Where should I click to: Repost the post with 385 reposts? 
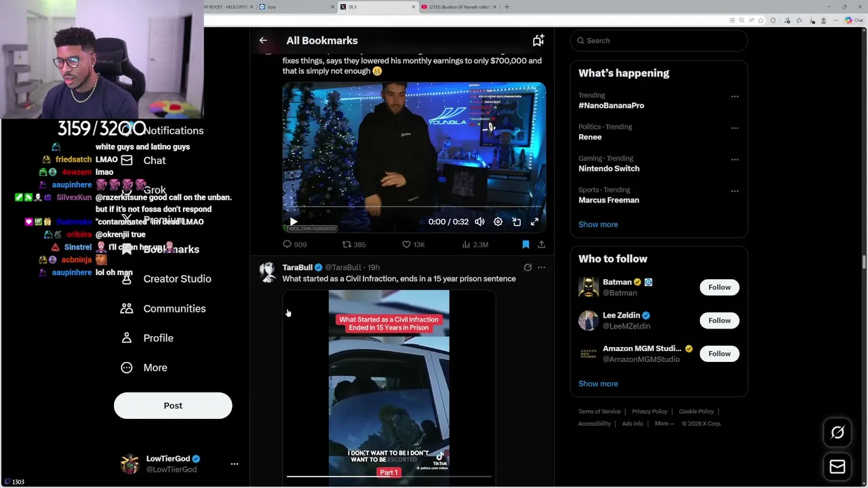(x=353, y=245)
